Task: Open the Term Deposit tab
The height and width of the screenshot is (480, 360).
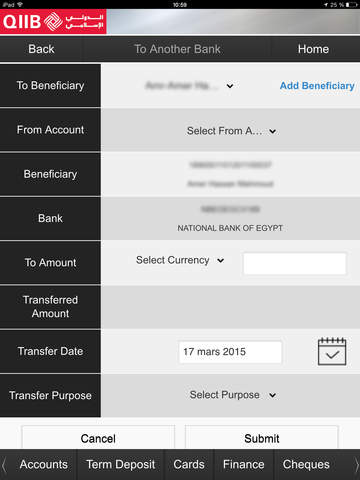Action: [121, 465]
